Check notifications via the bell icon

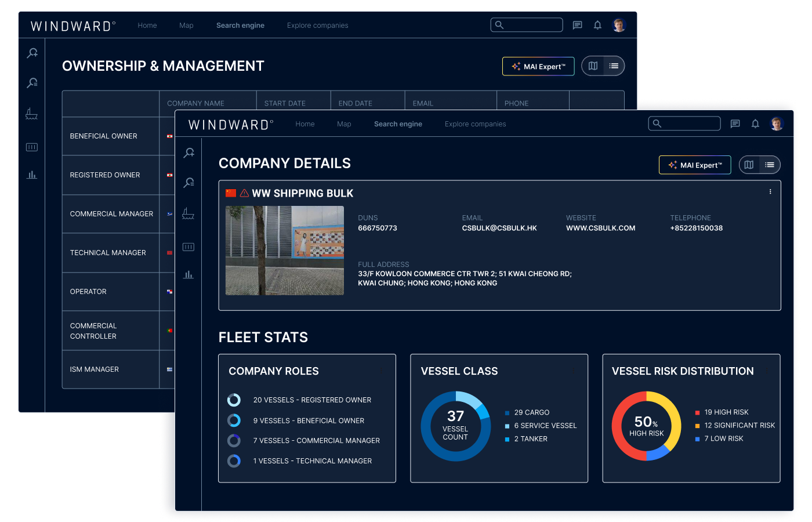tap(755, 124)
